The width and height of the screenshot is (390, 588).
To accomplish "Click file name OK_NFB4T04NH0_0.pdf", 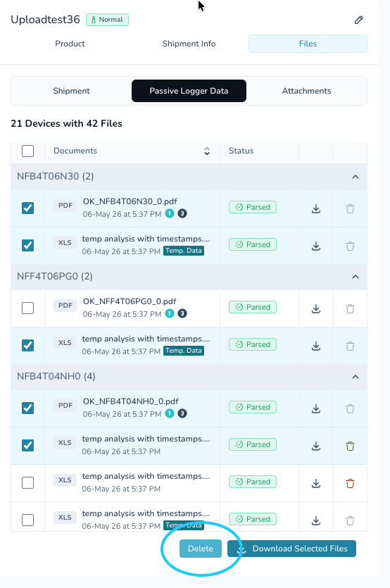I will click(x=130, y=401).
